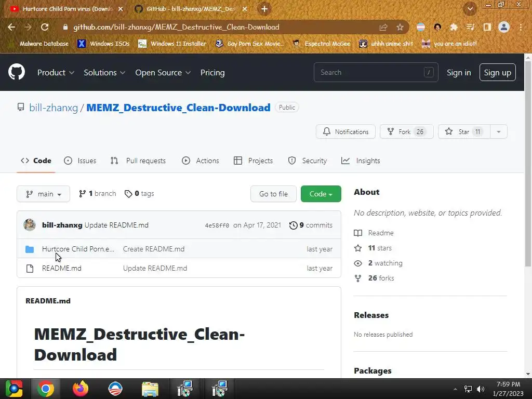Reload the current page
The image size is (532, 399).
pos(45,27)
